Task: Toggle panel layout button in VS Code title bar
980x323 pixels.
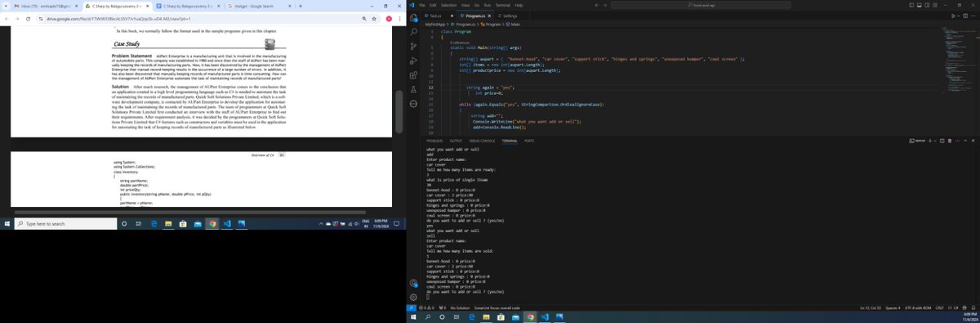Action: tap(920, 5)
